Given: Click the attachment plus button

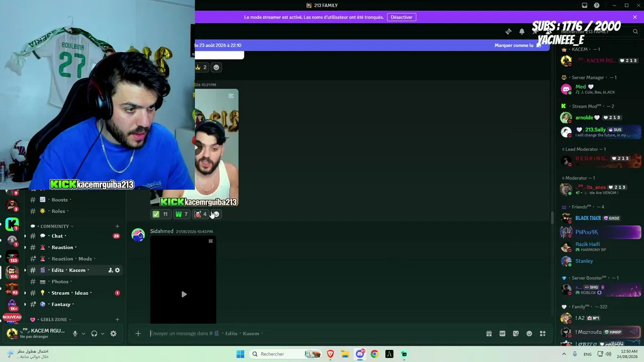Looking at the screenshot, I should pyautogui.click(x=138, y=333).
